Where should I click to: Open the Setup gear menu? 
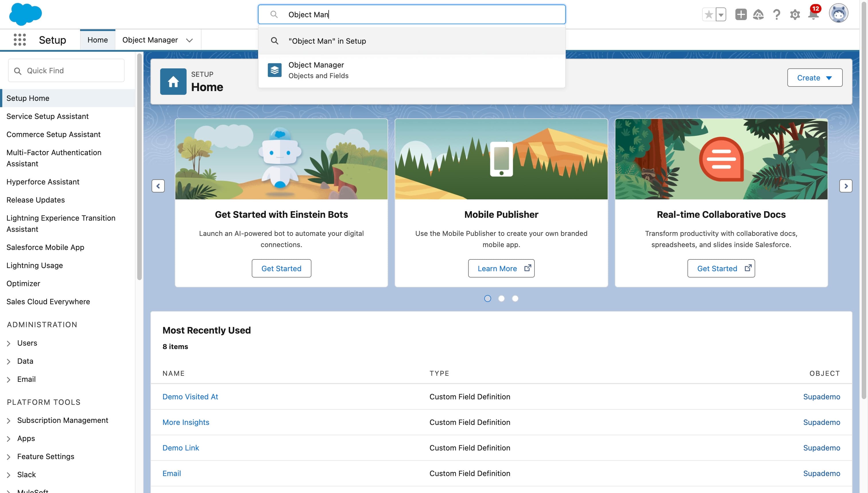(x=795, y=15)
